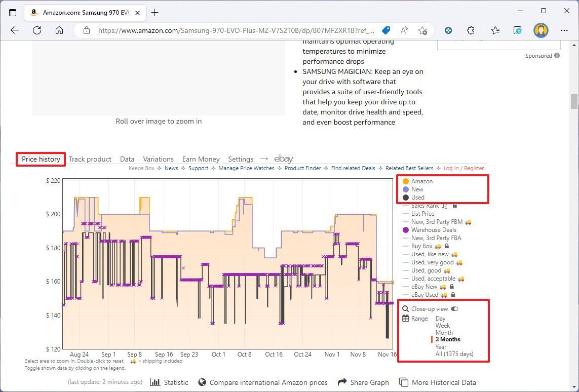Screen dimensions: 579x392
Task: Click the eBay icon next to Settings
Action: pos(283,159)
